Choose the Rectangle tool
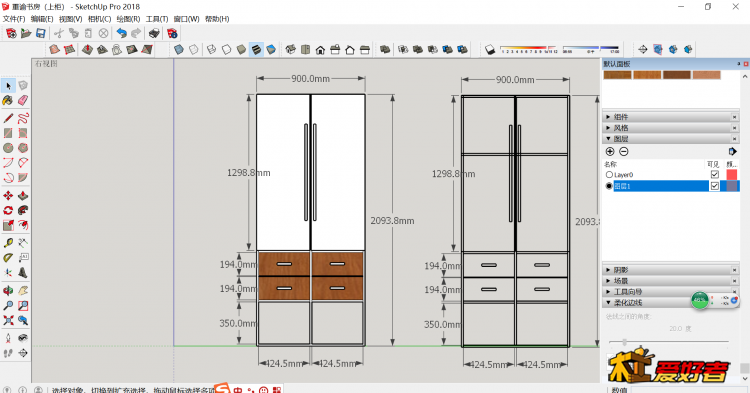The width and height of the screenshot is (750, 393). pyautogui.click(x=8, y=133)
